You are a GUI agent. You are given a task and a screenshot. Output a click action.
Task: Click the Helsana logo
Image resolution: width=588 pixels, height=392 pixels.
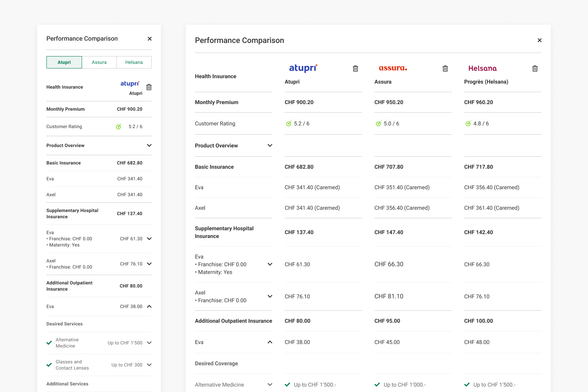tap(482, 68)
